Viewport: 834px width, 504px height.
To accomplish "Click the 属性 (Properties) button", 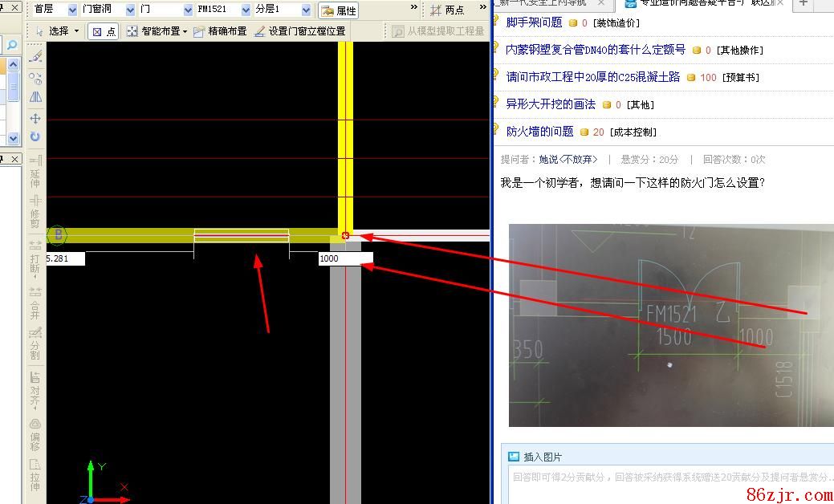I will pyautogui.click(x=338, y=10).
